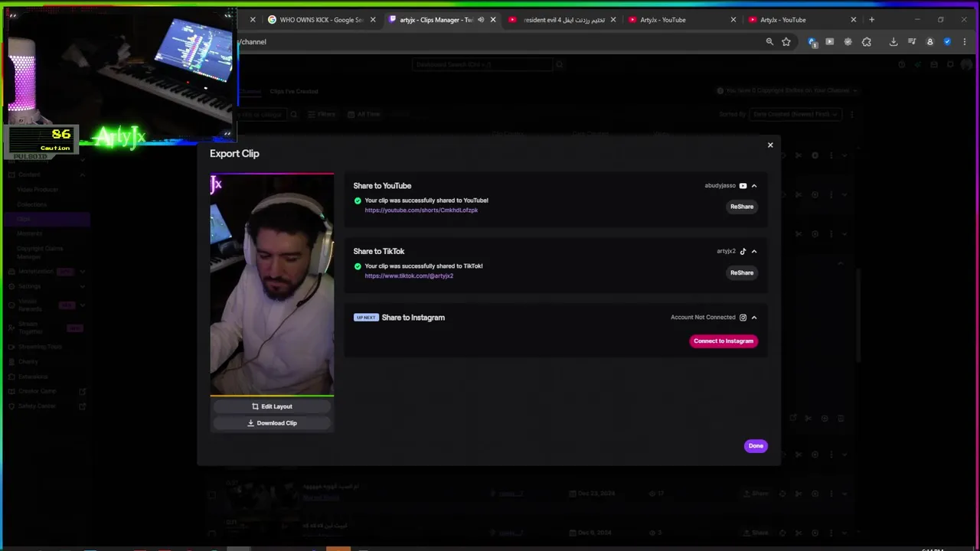Open the browser three-dot menu
Image resolution: width=980 pixels, height=551 pixels.
pos(965,42)
